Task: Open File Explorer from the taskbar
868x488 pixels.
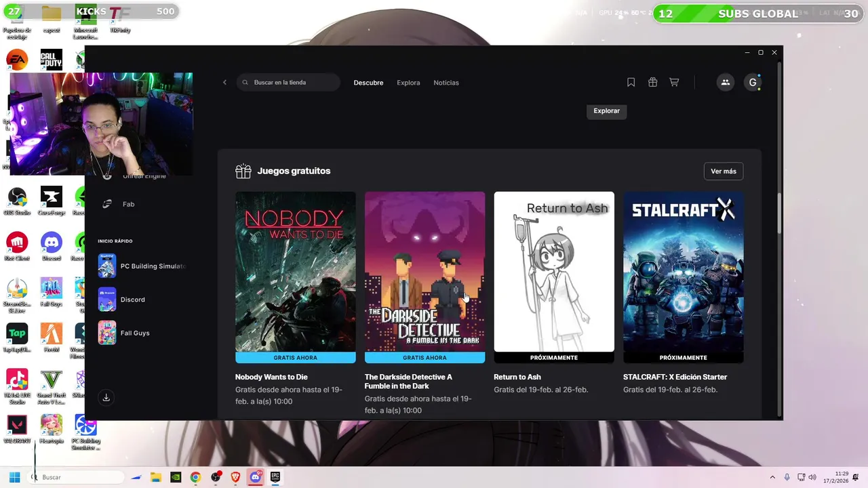Action: [155, 477]
